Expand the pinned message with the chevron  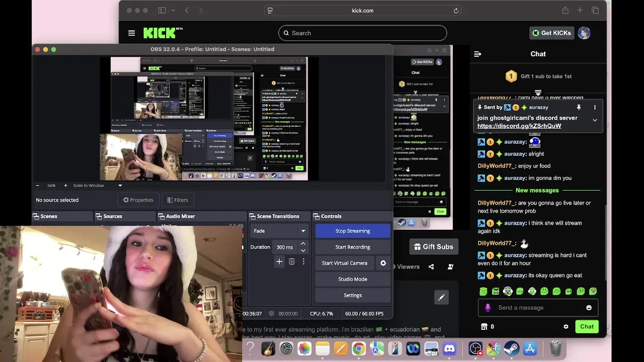595,120
